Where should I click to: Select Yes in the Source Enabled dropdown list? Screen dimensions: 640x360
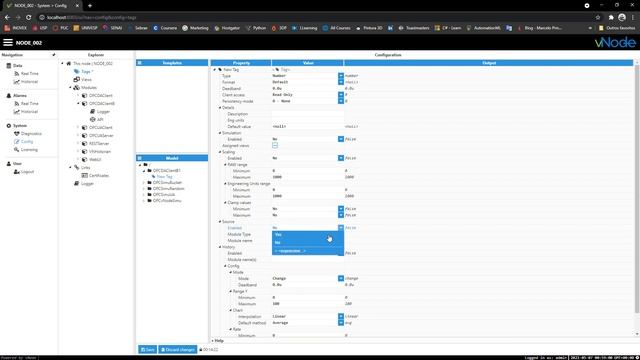click(308, 235)
